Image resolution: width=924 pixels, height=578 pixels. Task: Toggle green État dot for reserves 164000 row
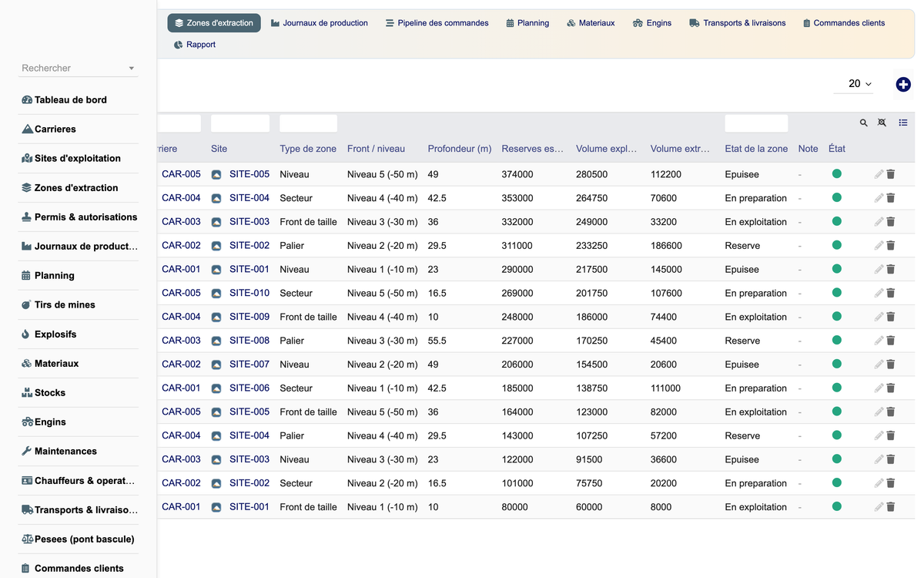[837, 412]
